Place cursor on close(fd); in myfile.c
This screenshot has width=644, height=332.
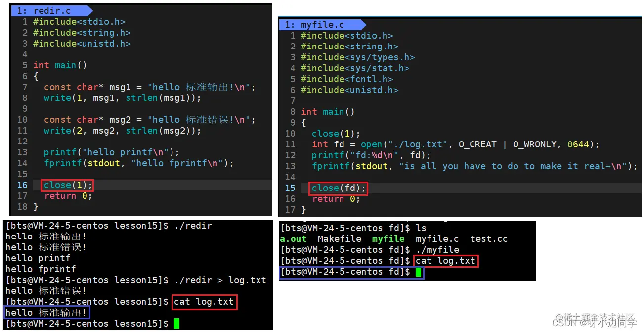pos(339,188)
